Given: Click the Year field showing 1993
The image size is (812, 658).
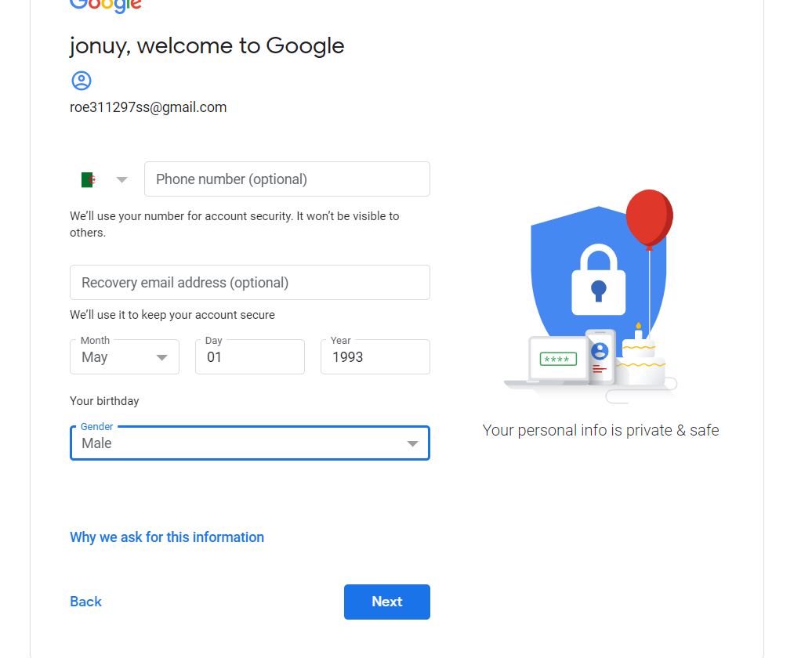Looking at the screenshot, I should [375, 356].
